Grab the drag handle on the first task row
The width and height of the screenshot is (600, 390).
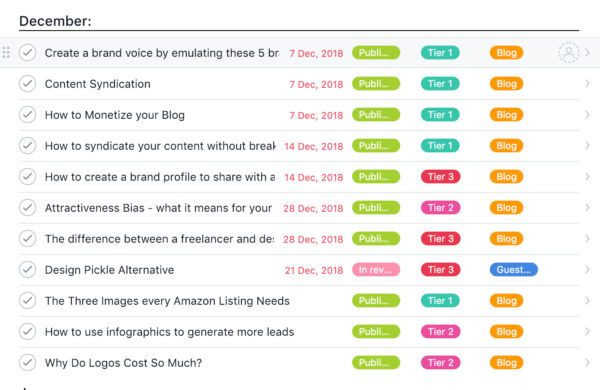6,52
